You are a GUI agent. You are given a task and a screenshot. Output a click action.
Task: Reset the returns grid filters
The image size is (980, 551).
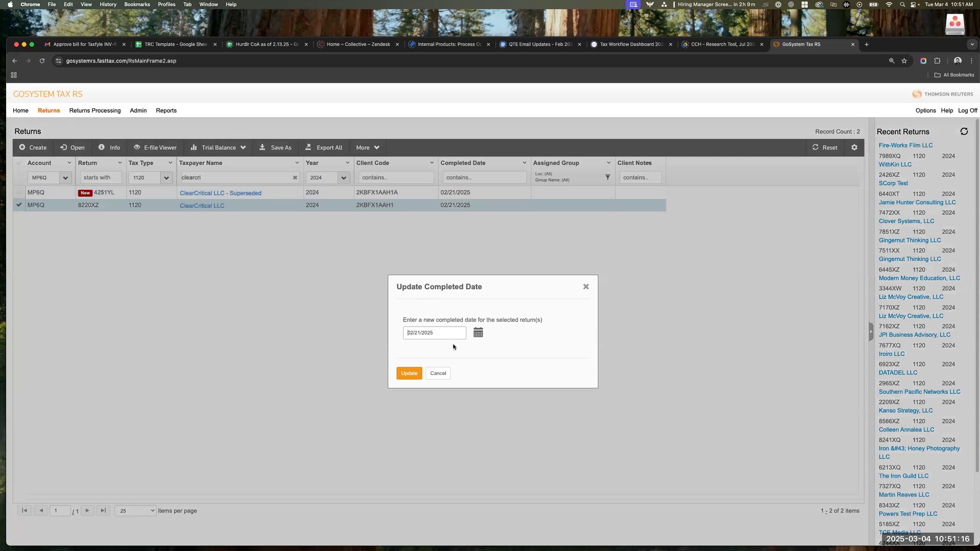pos(824,147)
